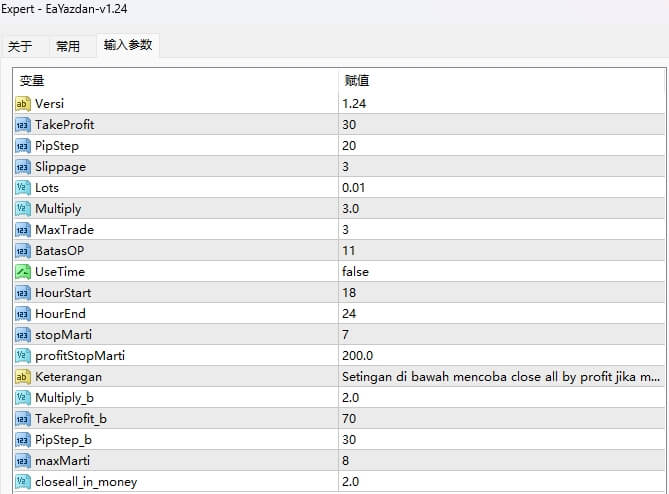Screen dimensions: 669x494
Task: Click the boolean icon beside UseTime
Action: (x=23, y=272)
